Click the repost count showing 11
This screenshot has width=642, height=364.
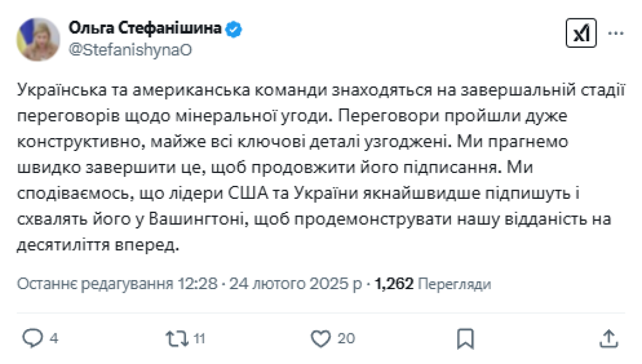tap(198, 339)
